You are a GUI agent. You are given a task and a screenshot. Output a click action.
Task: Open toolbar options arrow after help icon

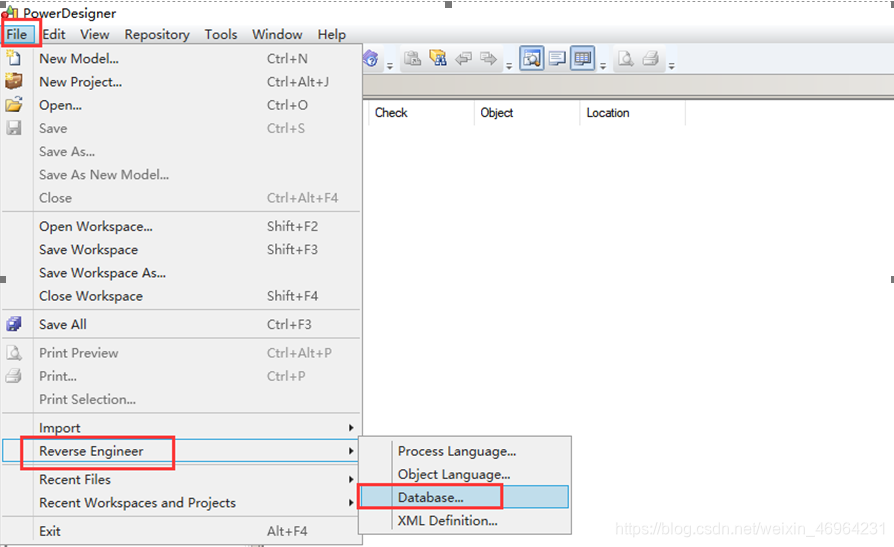[x=390, y=66]
